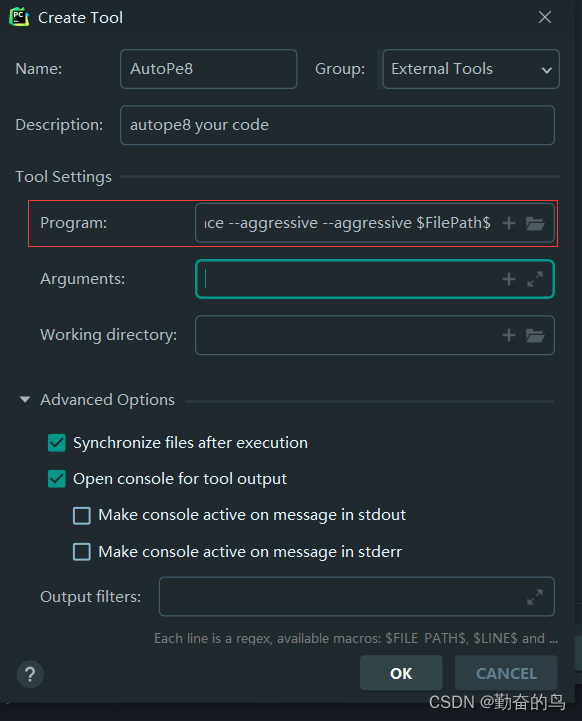The height and width of the screenshot is (721, 582).
Task: Browse folder icon for Working directory
Action: 535,336
